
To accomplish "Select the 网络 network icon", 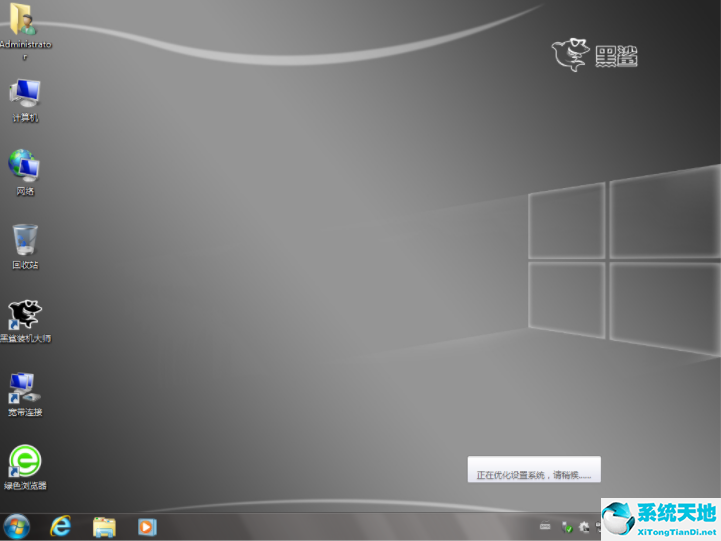I will point(25,167).
